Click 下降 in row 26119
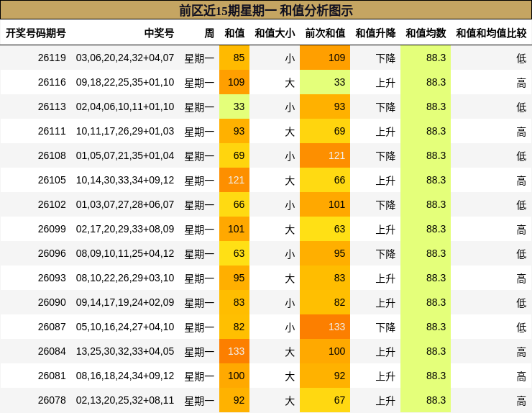The width and height of the screenshot is (532, 413). click(x=385, y=58)
